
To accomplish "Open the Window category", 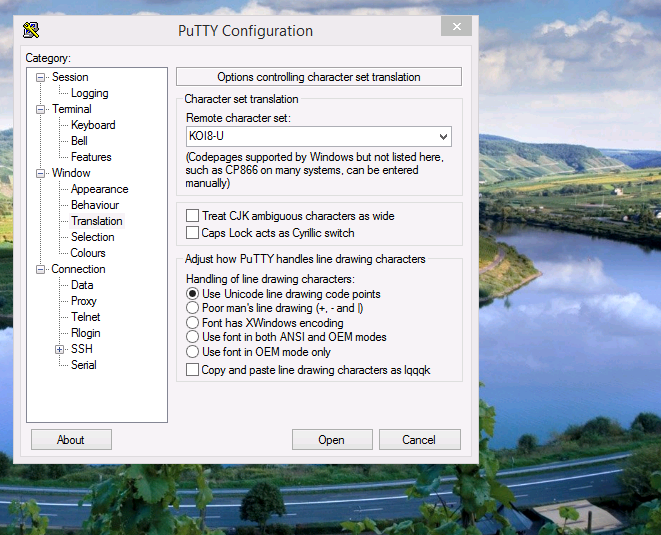I will click(71, 173).
